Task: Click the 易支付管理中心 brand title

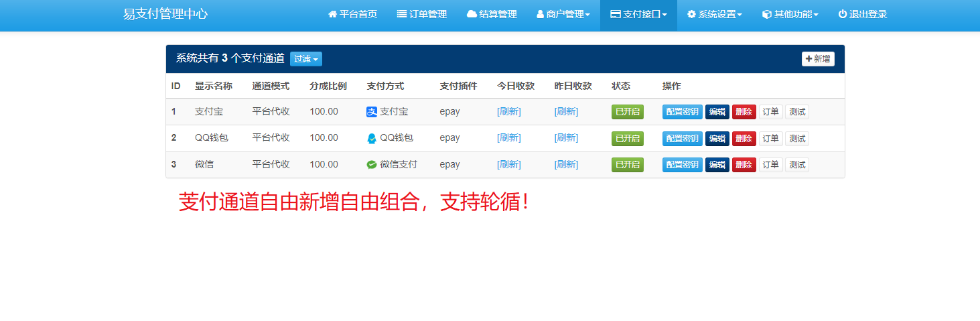Action: 165,14
